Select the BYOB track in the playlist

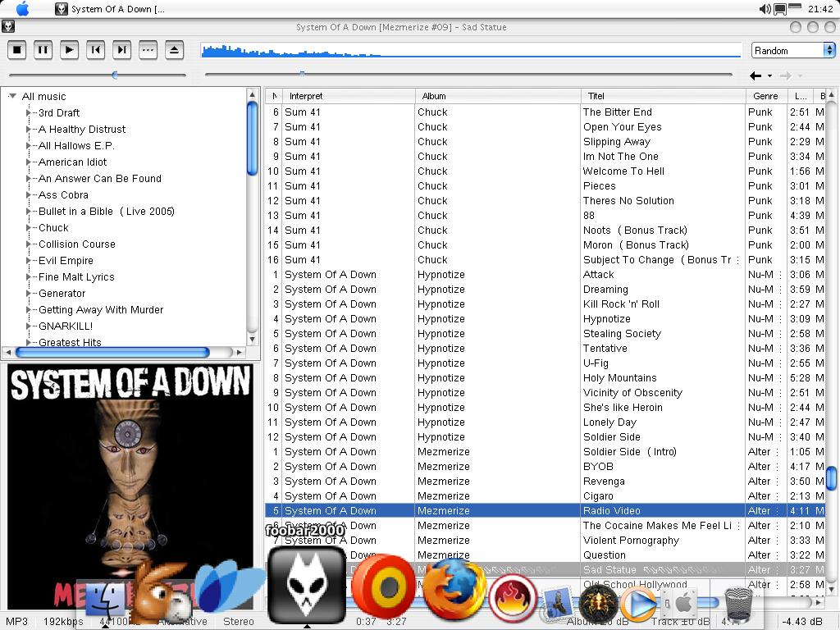[x=598, y=467]
